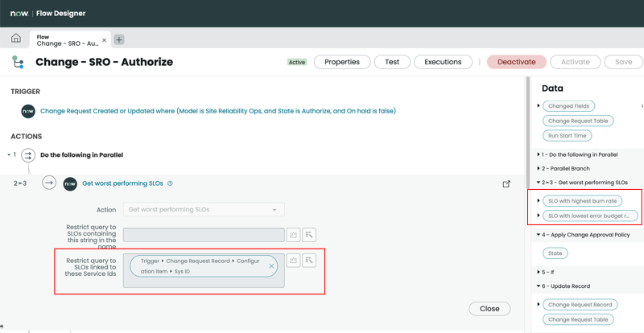Remove the Sys ID data pill
This screenshot has width=644, height=333.
click(x=271, y=266)
